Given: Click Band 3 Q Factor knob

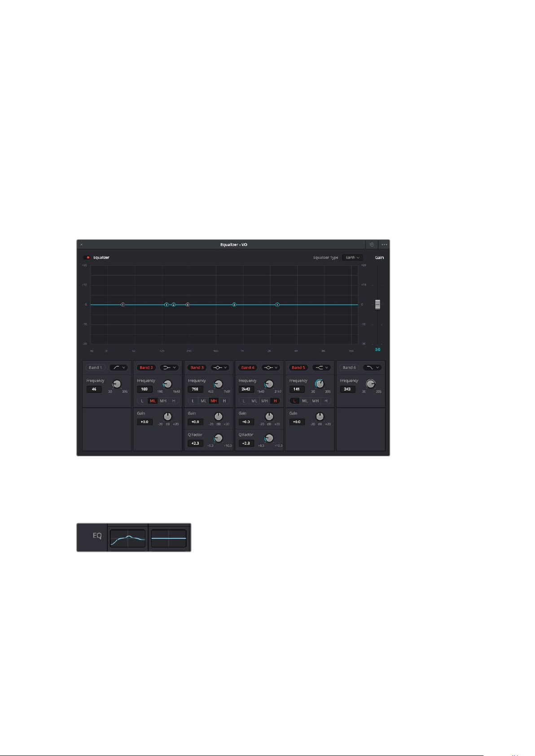Looking at the screenshot, I should click(x=218, y=438).
